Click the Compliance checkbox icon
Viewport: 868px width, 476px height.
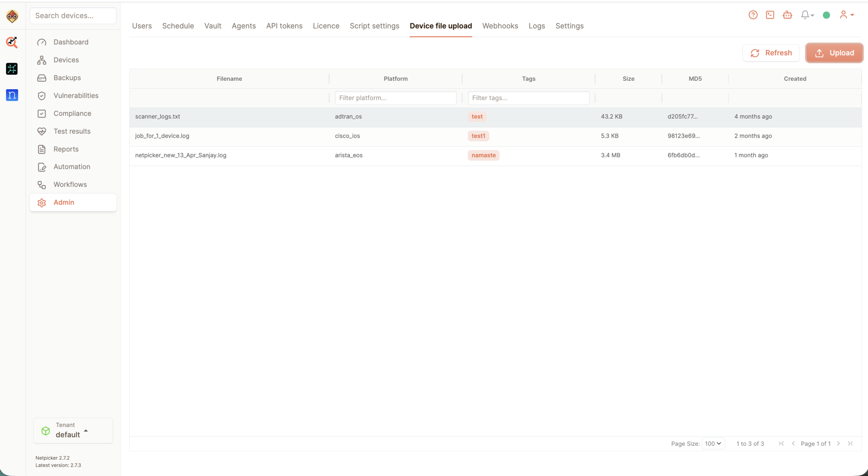42,114
